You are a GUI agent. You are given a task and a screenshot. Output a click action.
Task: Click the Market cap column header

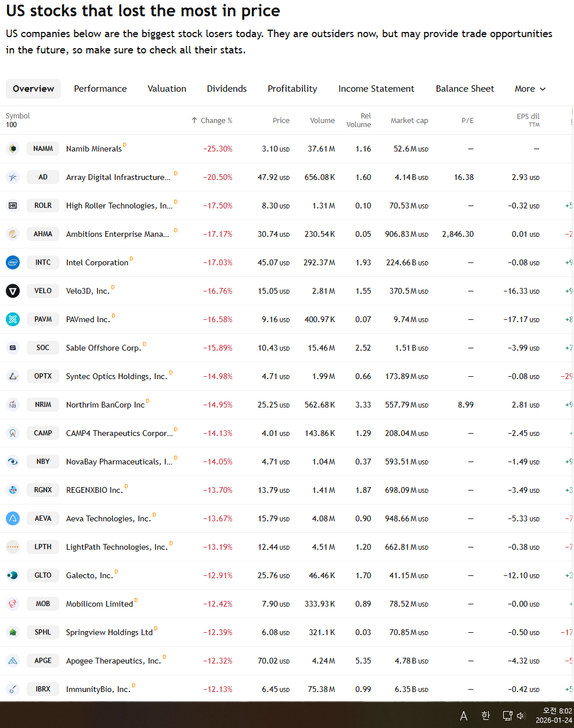(x=409, y=121)
